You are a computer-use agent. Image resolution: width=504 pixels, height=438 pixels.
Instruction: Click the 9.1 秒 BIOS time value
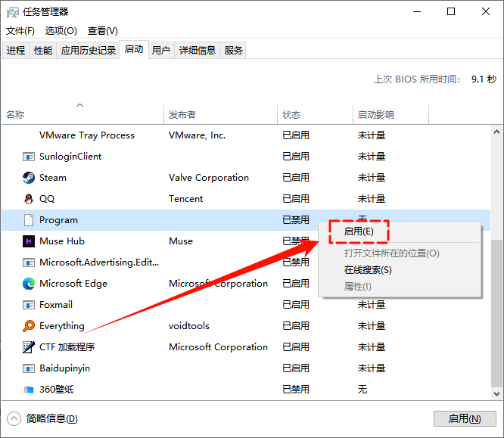[484, 79]
